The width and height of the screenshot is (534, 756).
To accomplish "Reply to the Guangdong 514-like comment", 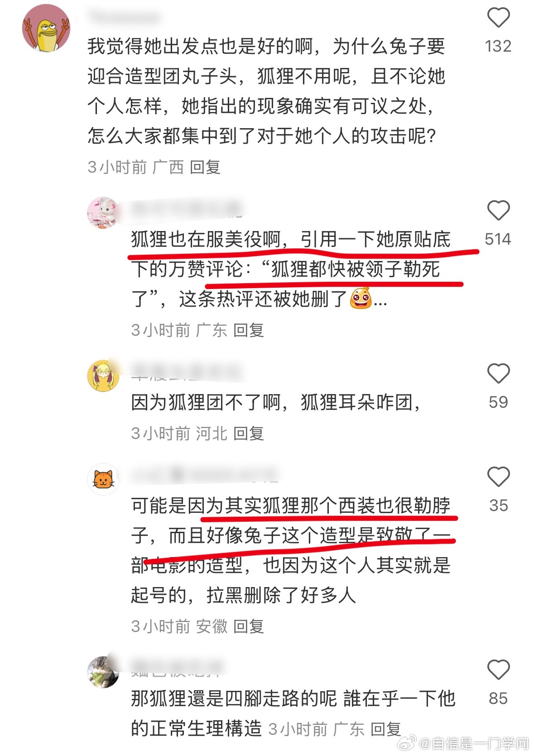I will click(249, 330).
